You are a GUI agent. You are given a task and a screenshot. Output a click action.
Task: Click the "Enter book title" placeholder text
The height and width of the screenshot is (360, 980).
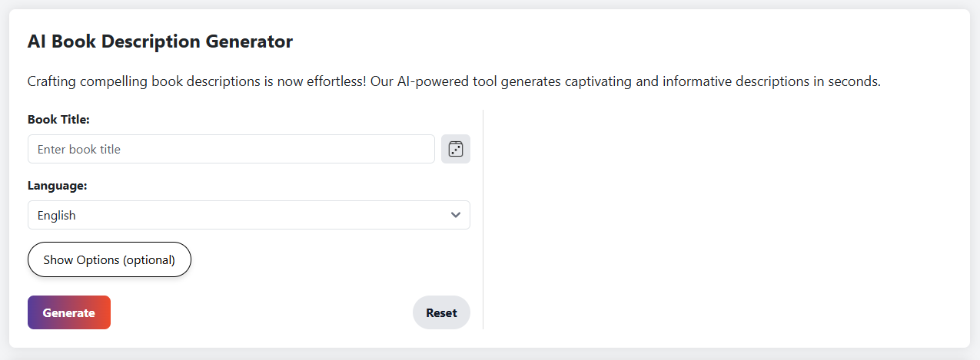(x=79, y=150)
